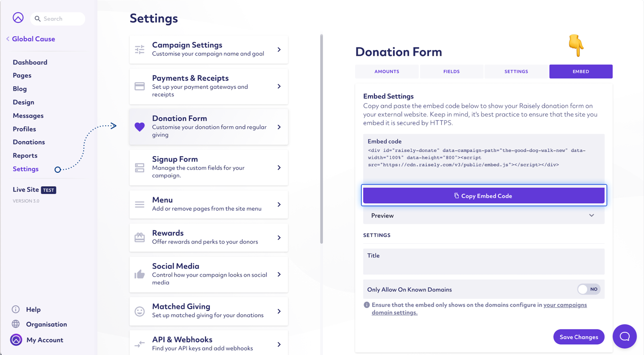
Task: Click the Raisely logo in the sidebar
Action: tap(18, 17)
